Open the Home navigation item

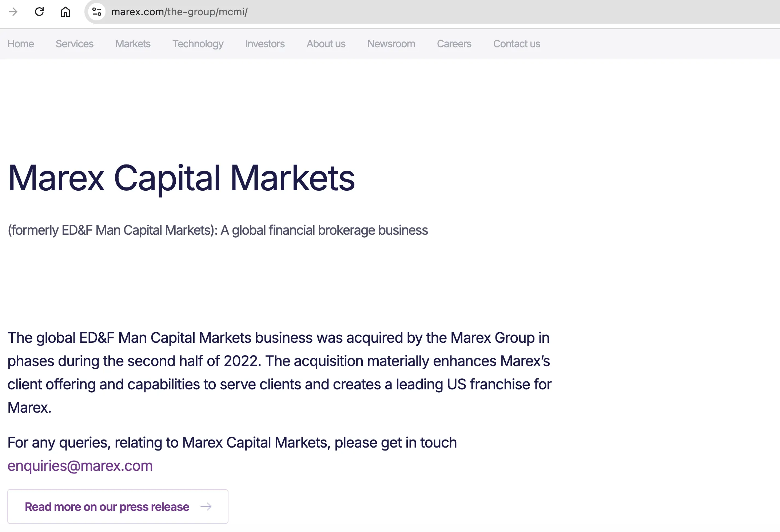tap(21, 44)
